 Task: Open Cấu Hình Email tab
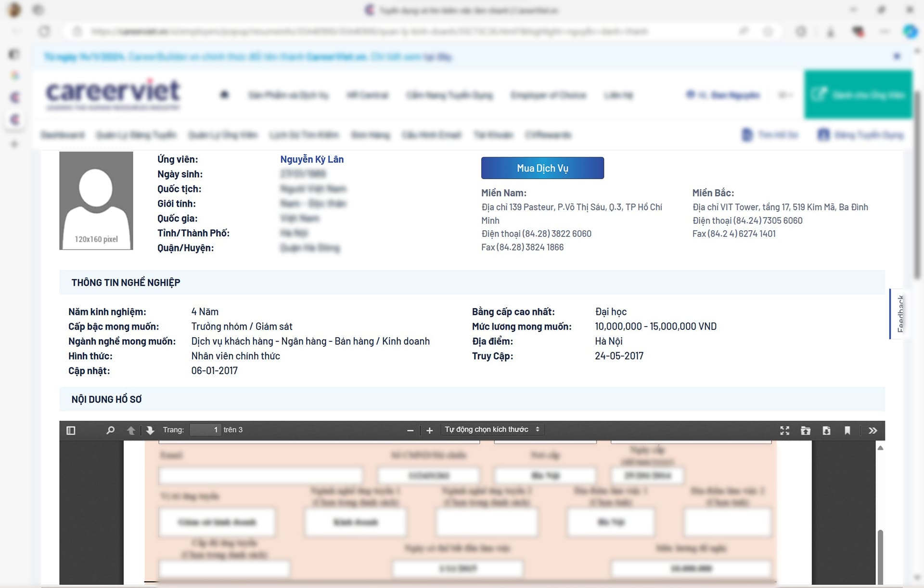[432, 135]
